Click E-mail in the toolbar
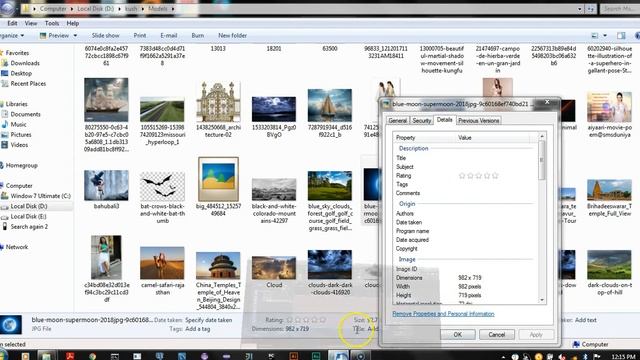This screenshot has height=360, width=640. [169, 36]
